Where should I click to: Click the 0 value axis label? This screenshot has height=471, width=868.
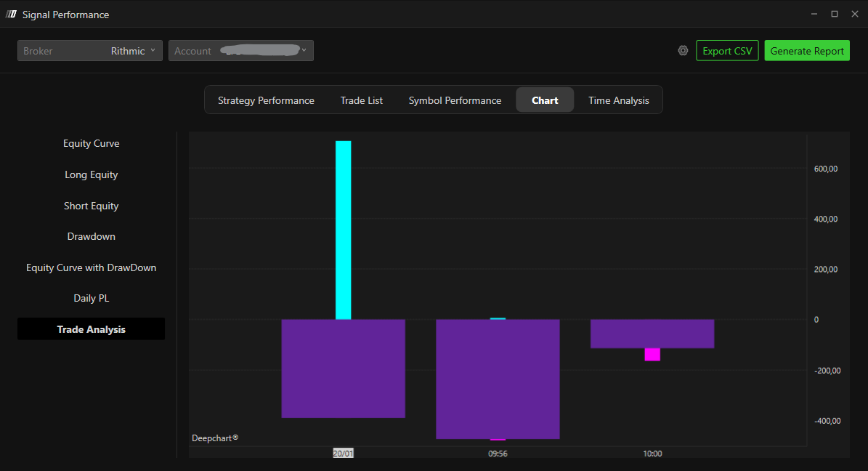tap(816, 320)
